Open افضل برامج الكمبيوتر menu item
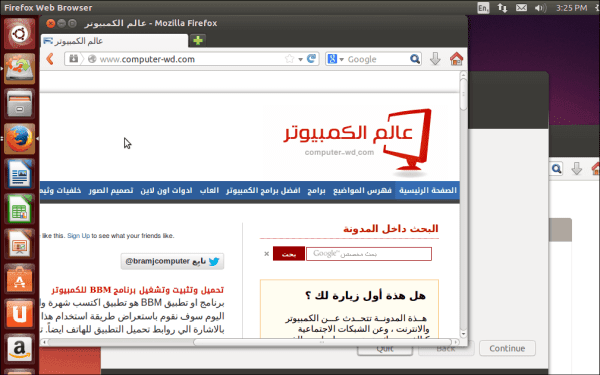This screenshot has width=600, height=375. point(263,190)
